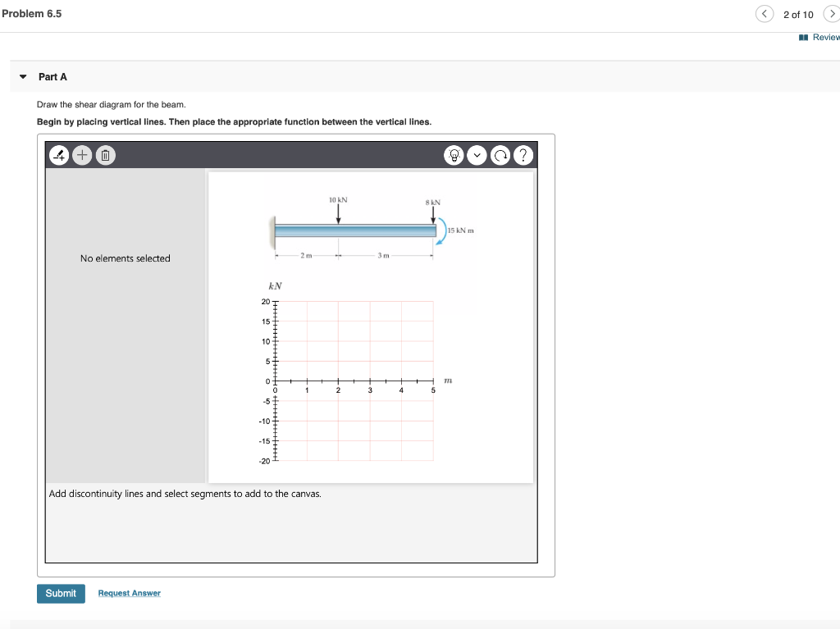Click the '10 kN' load label
The height and width of the screenshot is (629, 840).
338,200
